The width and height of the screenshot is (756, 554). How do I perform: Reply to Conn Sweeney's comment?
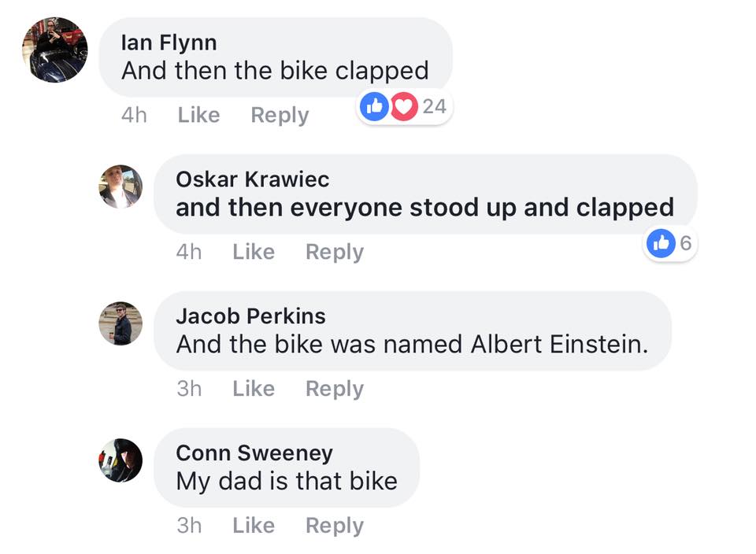(x=335, y=526)
